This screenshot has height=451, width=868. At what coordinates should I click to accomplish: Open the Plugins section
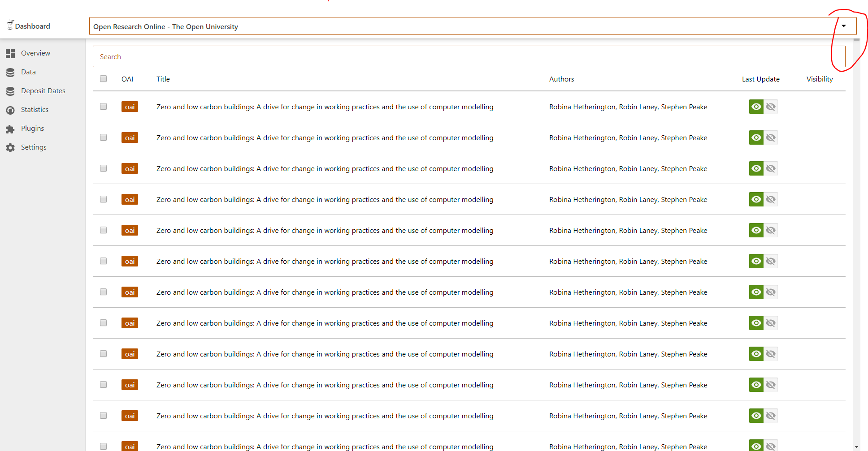coord(32,128)
